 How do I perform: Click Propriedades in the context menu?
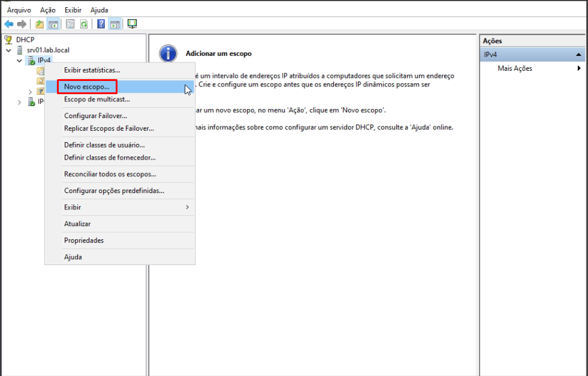tap(84, 240)
